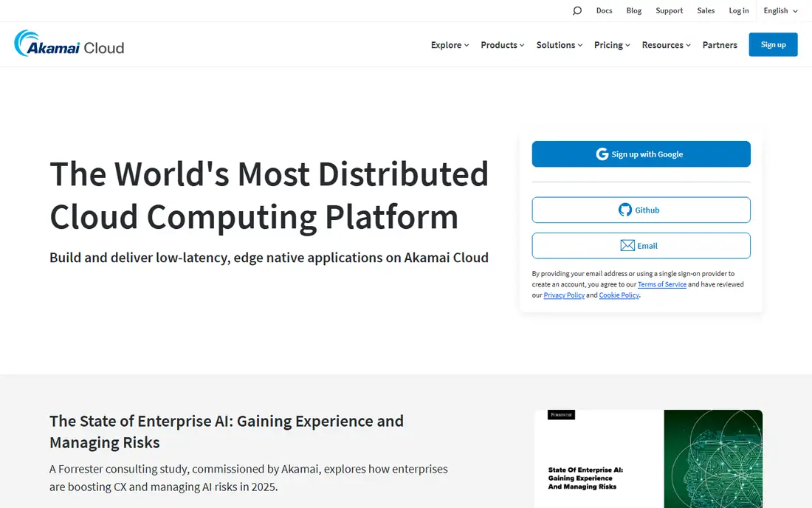Open the Blog link

(634, 11)
